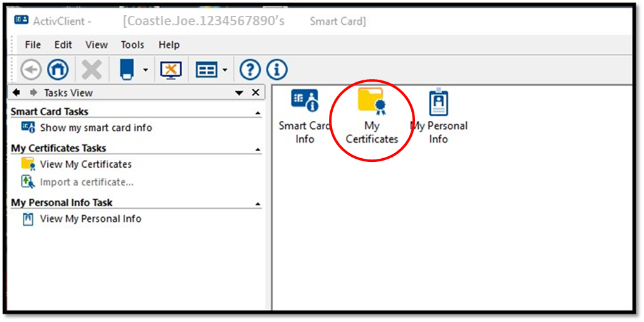
Task: Open the View menu
Action: pyautogui.click(x=97, y=45)
